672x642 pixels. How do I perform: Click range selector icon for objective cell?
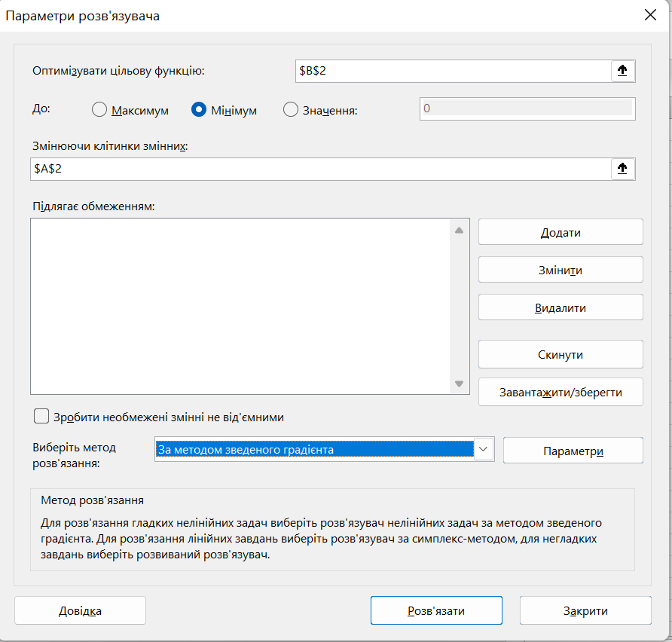[622, 71]
